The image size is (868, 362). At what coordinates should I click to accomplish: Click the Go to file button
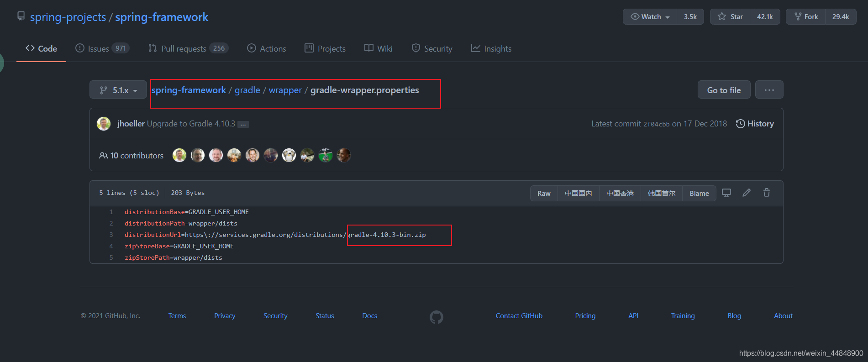tap(724, 90)
